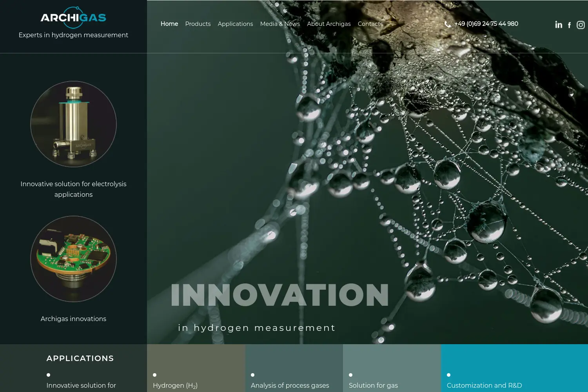Open 'Innovative solution for electrolysis applications' link
Image resolution: width=588 pixels, height=392 pixels.
tap(73, 189)
